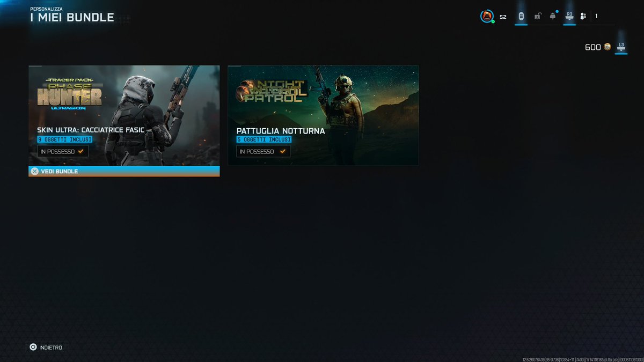
Task: Click the Skin Ultra: Cacciatrice Fasic title
Action: [91, 130]
